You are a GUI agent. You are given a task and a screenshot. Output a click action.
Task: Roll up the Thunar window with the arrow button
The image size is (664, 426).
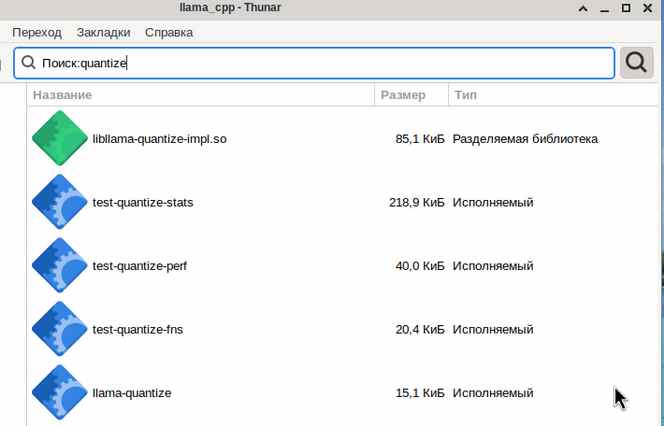[583, 8]
